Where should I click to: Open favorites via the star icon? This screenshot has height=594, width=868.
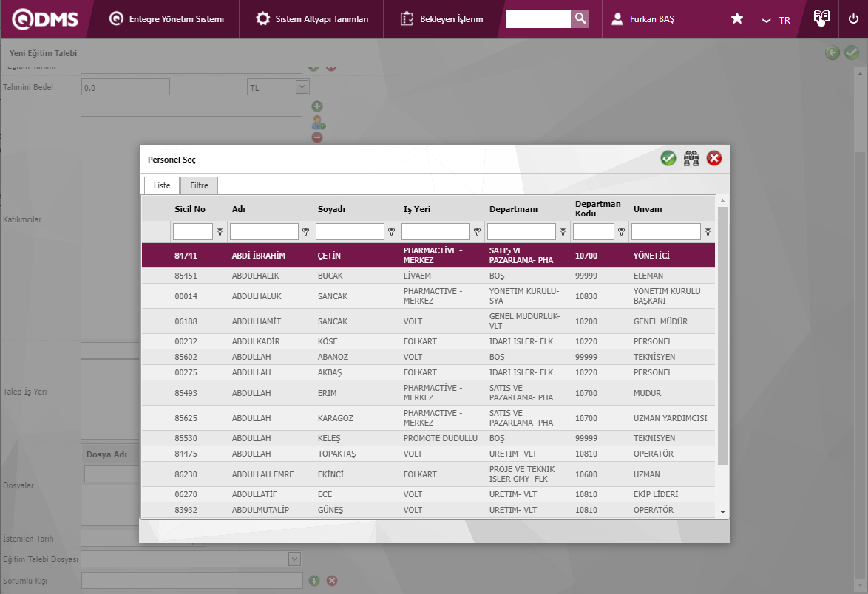737,19
